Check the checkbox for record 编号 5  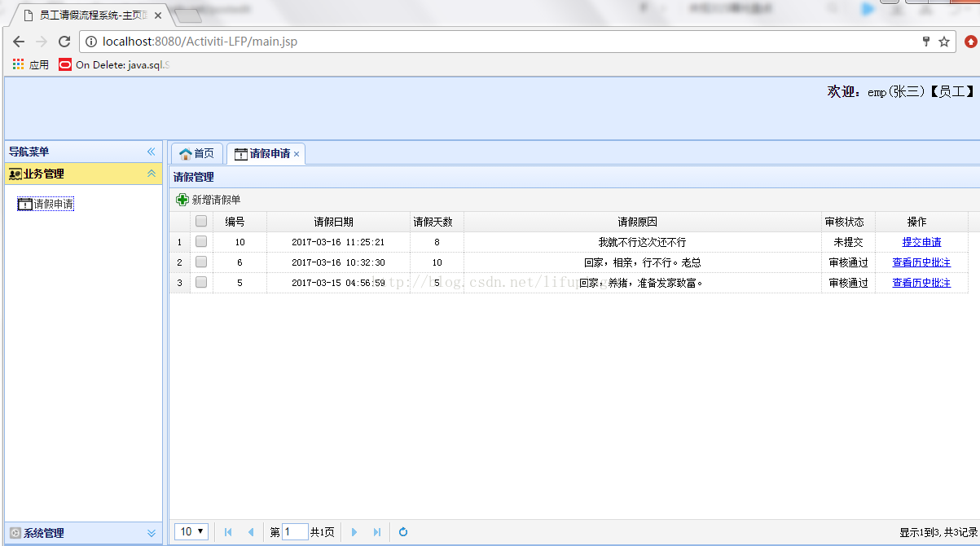[200, 282]
